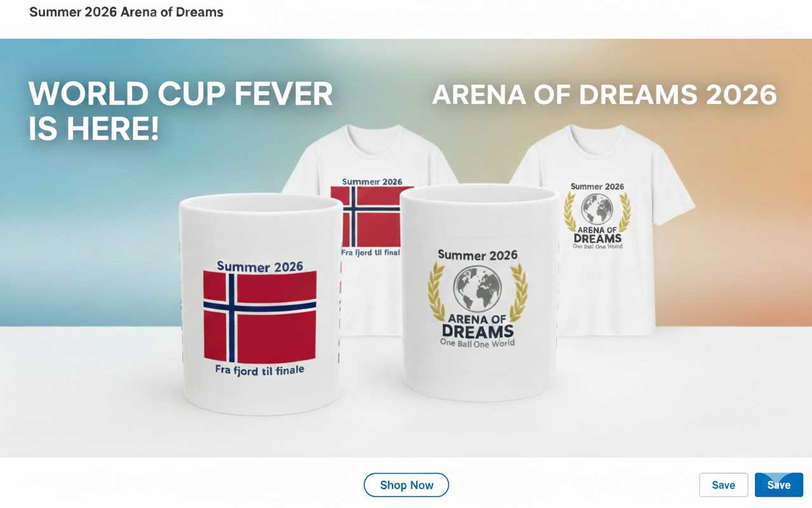This screenshot has height=508, width=812.
Task: Click the globe emblem on the right T-shirt
Action: [x=597, y=209]
